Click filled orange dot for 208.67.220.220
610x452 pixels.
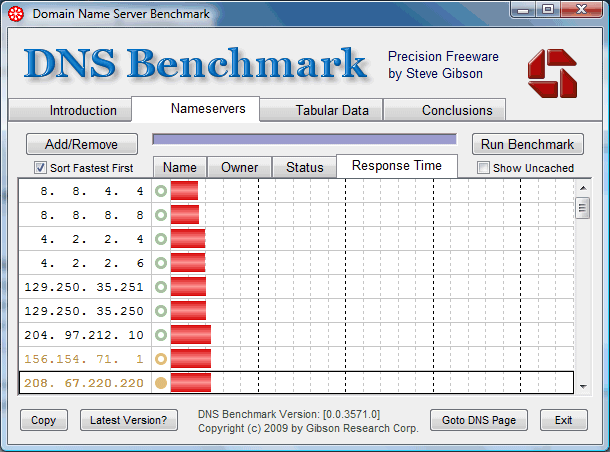click(x=161, y=383)
